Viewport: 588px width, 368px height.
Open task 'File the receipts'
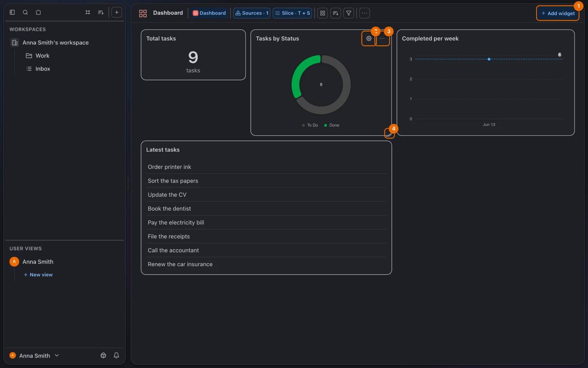266,237
